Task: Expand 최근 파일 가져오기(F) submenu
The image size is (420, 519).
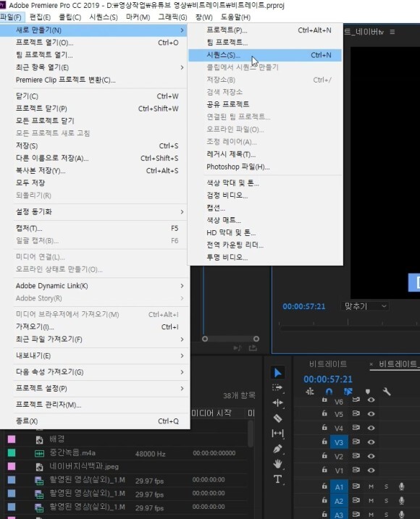Action: (x=93, y=339)
